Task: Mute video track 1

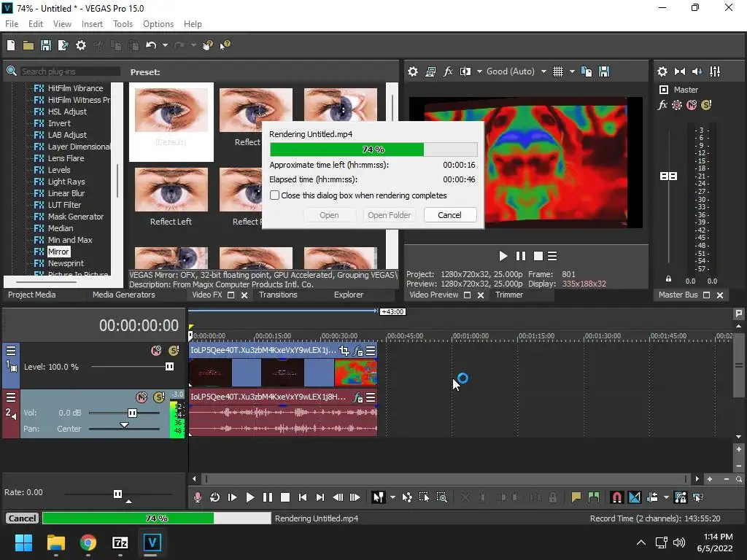Action: [x=156, y=351]
